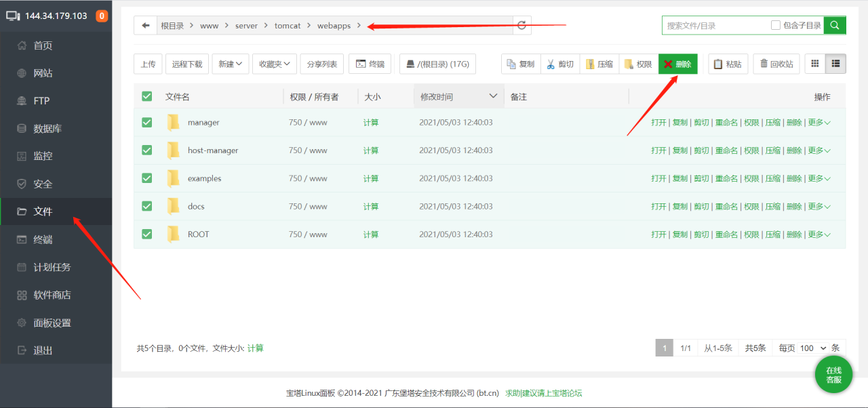Click the search files input field
The width and height of the screenshot is (868, 408).
715,26
